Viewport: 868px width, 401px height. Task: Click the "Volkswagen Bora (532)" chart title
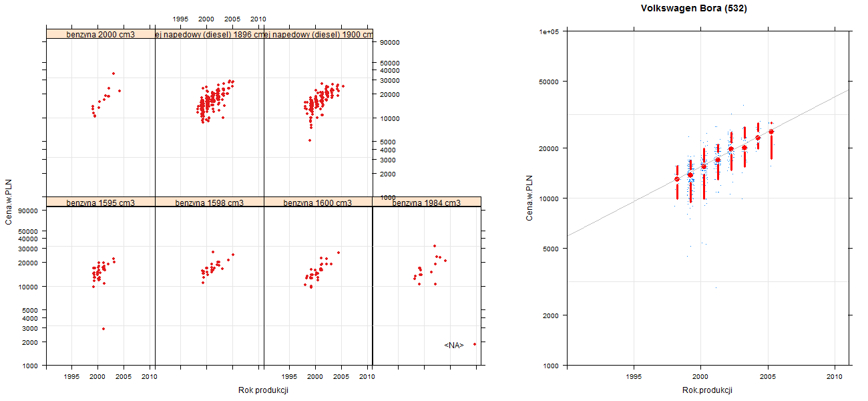point(694,9)
